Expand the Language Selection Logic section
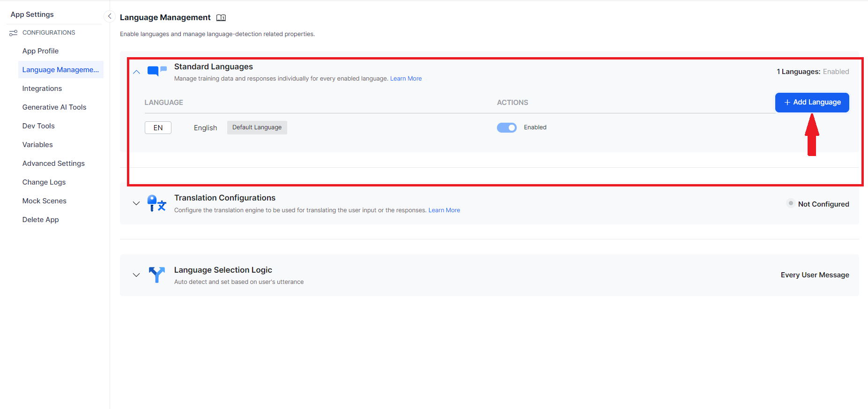 pos(136,275)
